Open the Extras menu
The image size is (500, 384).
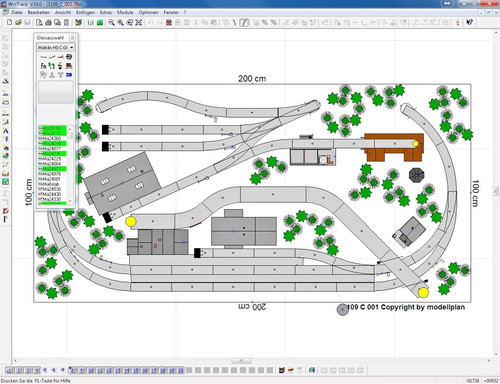point(106,12)
